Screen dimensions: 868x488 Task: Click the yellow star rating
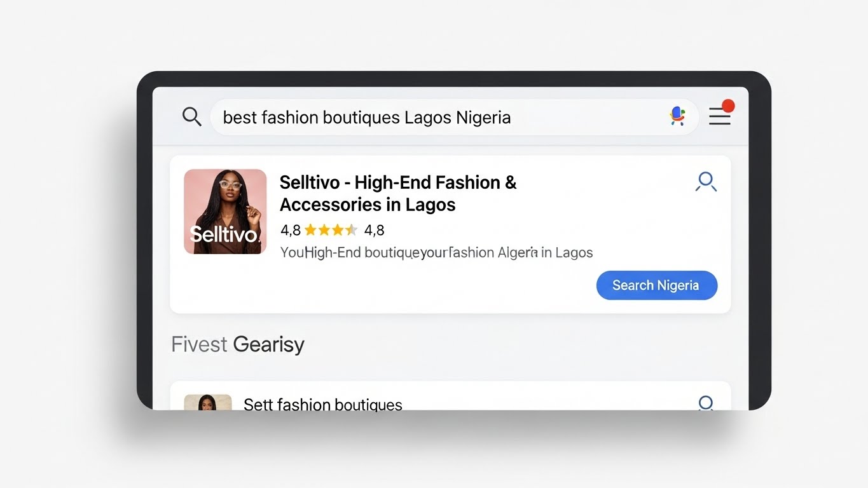[331, 230]
